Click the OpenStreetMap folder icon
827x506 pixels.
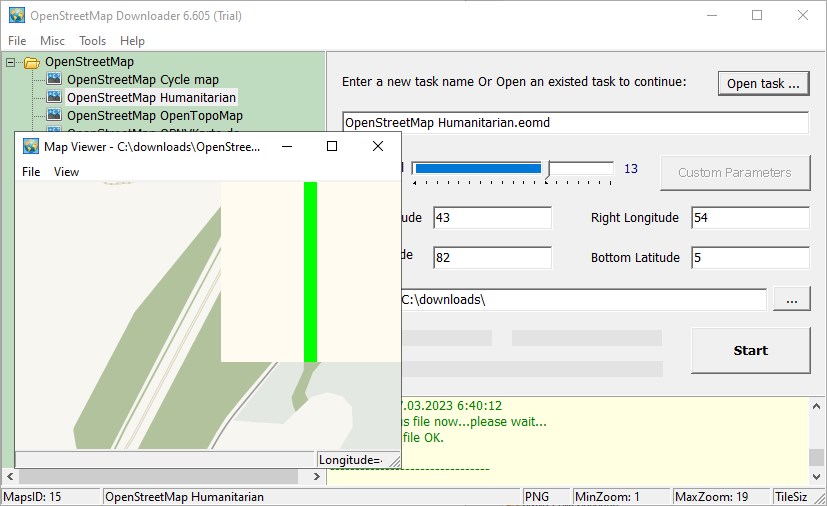pos(32,63)
